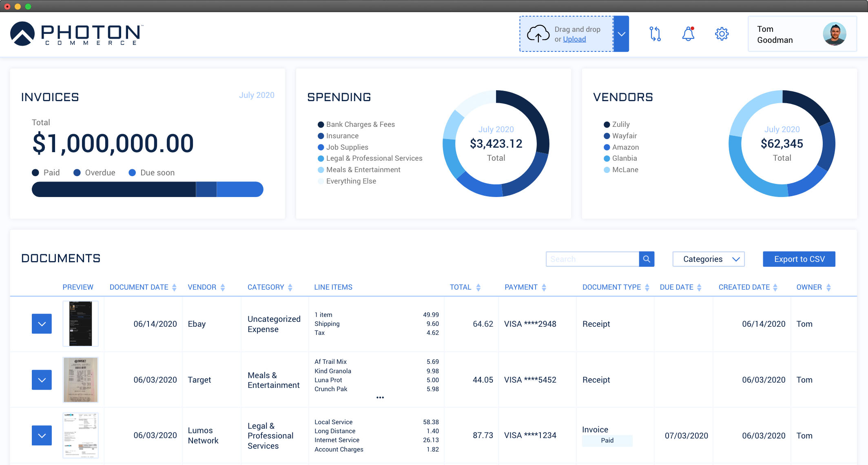Open the Categories dropdown
This screenshot has height=465, width=868.
point(709,259)
